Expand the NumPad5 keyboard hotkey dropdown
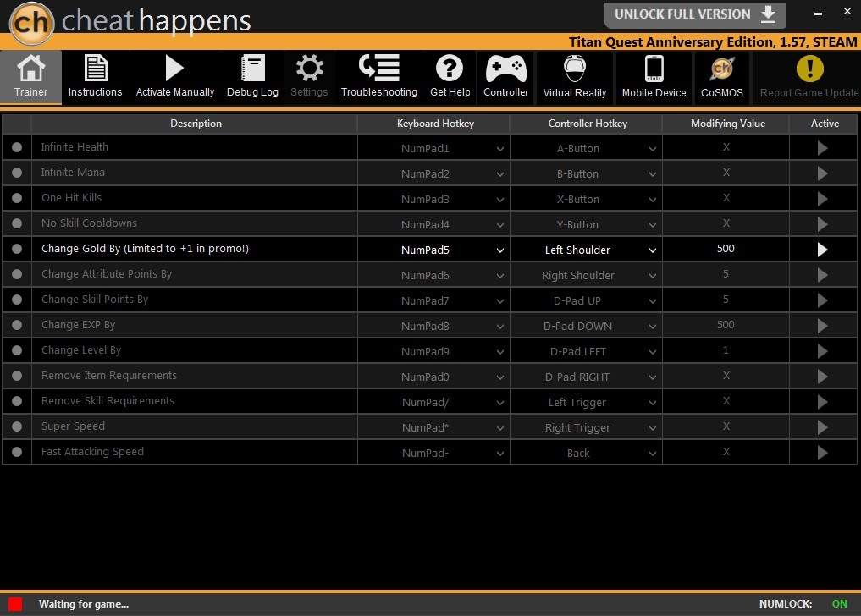The width and height of the screenshot is (861, 616). coord(500,250)
